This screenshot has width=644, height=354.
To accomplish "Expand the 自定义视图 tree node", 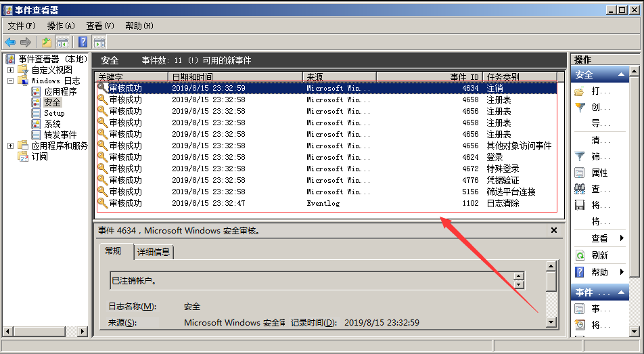I will click(x=10, y=70).
